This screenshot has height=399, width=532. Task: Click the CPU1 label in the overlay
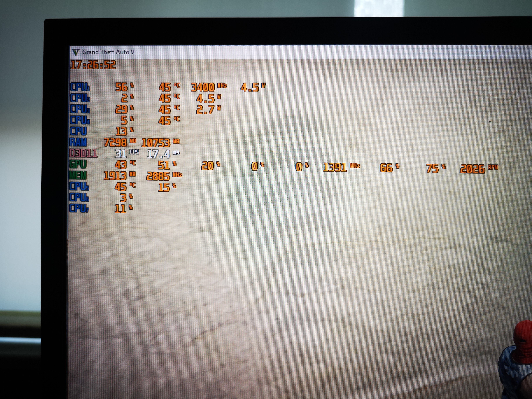(x=80, y=87)
